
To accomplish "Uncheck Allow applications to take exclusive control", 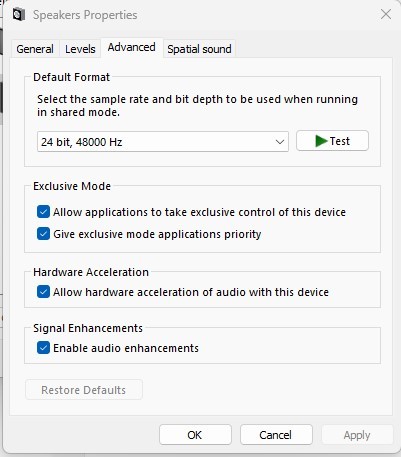I will [x=43, y=212].
